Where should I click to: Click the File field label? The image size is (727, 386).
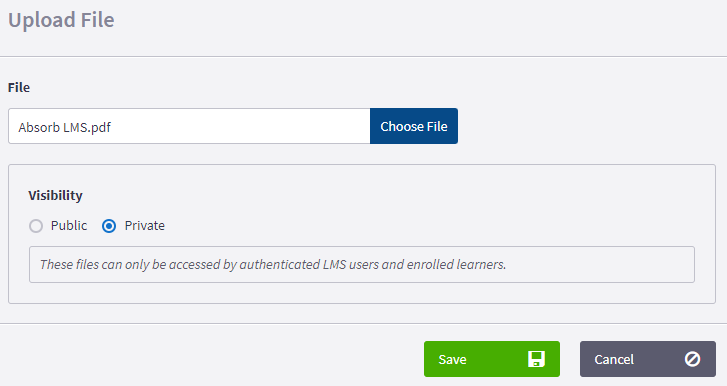coord(19,87)
